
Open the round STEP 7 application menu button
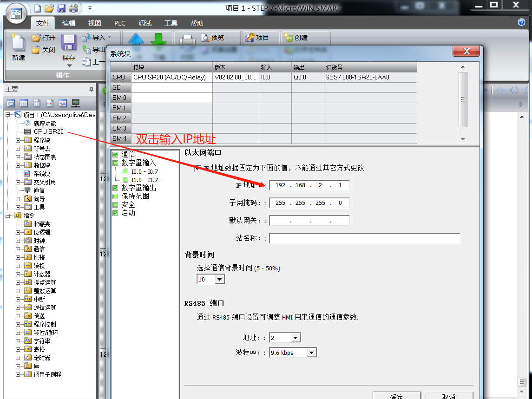pyautogui.click(x=16, y=13)
